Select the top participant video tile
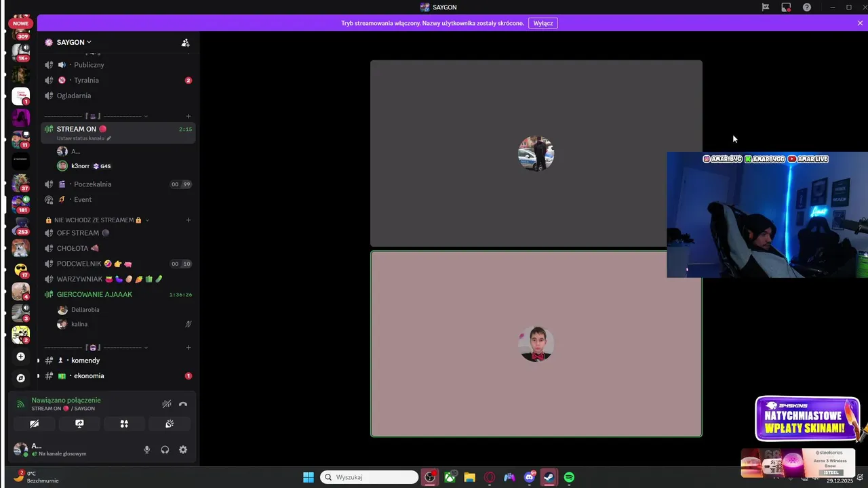868x488 pixels. point(536,153)
